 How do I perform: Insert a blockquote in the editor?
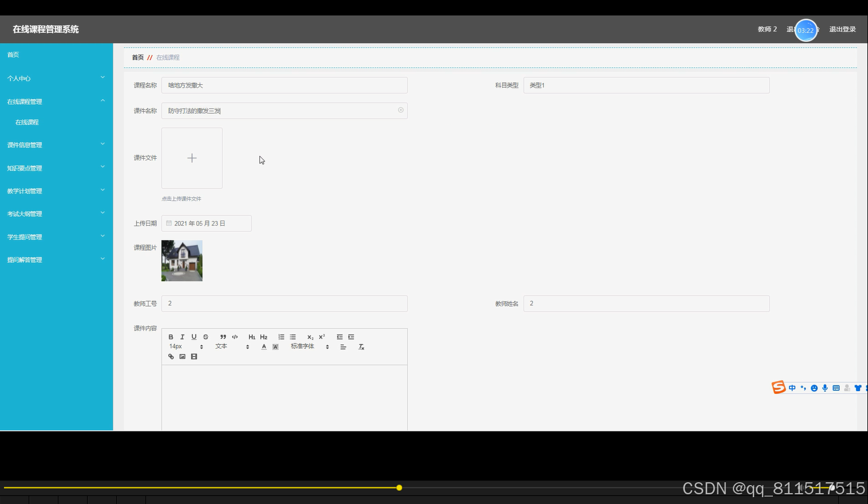tap(223, 337)
